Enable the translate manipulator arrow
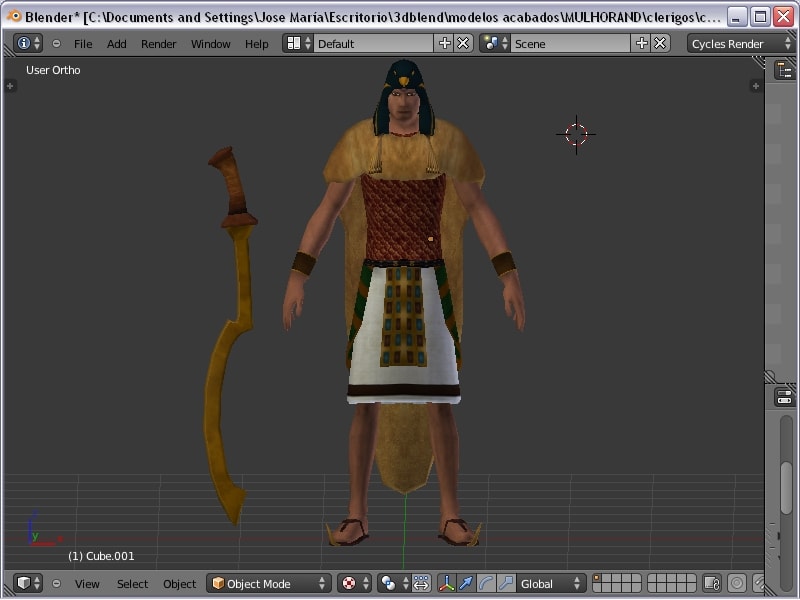Screen dimensions: 800x600 466,583
